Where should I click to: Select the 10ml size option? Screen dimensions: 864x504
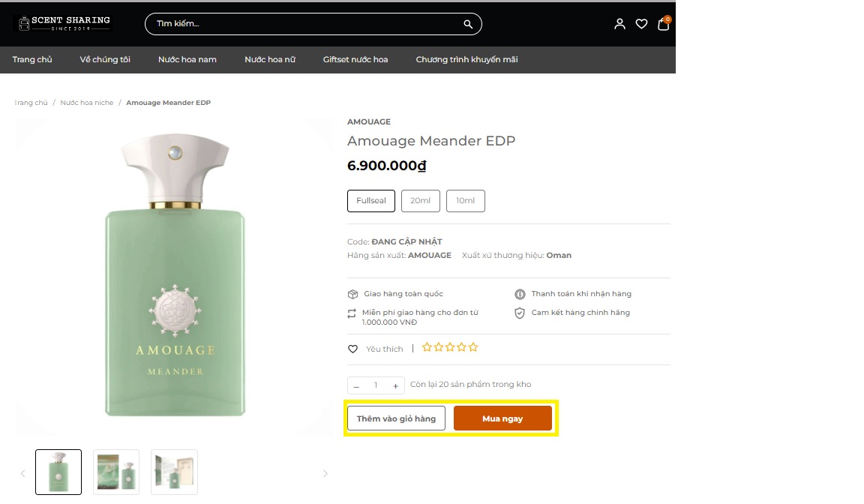coord(466,200)
